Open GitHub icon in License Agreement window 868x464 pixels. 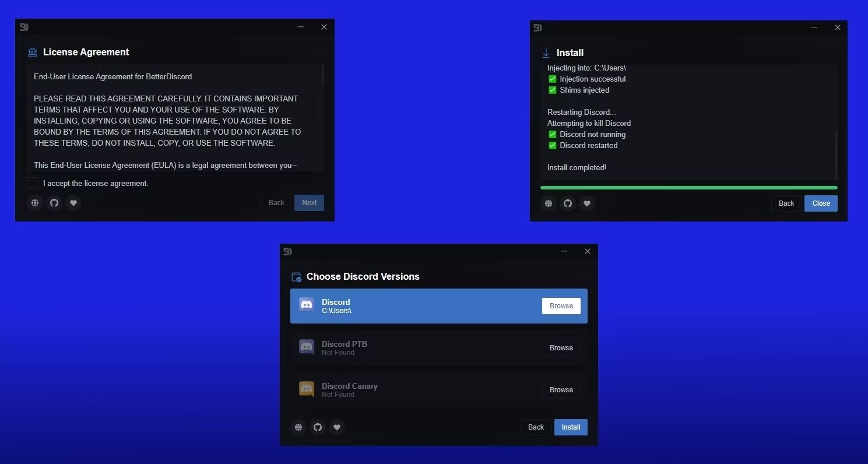54,203
